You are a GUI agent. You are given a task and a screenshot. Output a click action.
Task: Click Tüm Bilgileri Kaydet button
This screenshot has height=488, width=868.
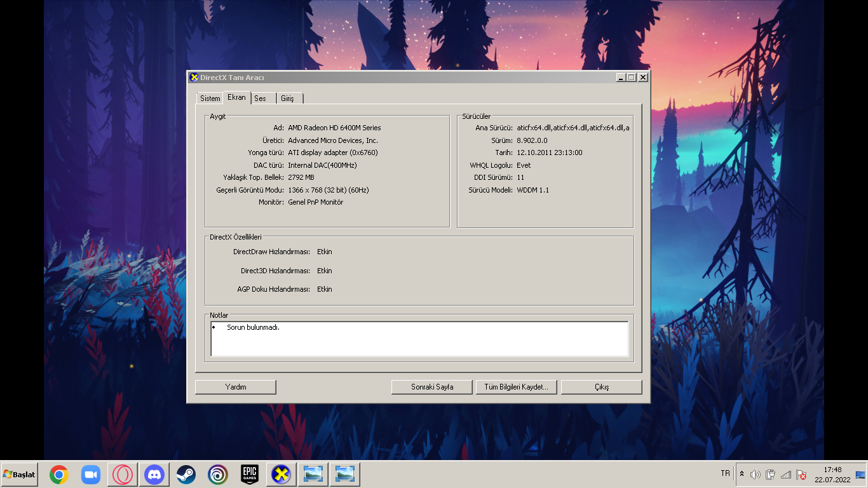coord(517,387)
